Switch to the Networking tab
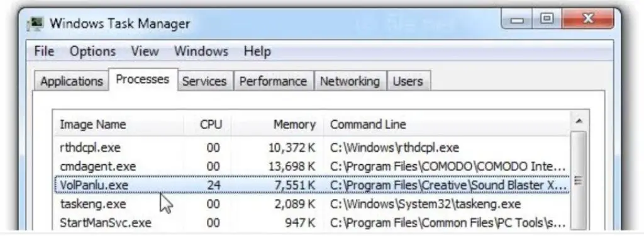This screenshot has width=644, height=236. click(x=350, y=81)
